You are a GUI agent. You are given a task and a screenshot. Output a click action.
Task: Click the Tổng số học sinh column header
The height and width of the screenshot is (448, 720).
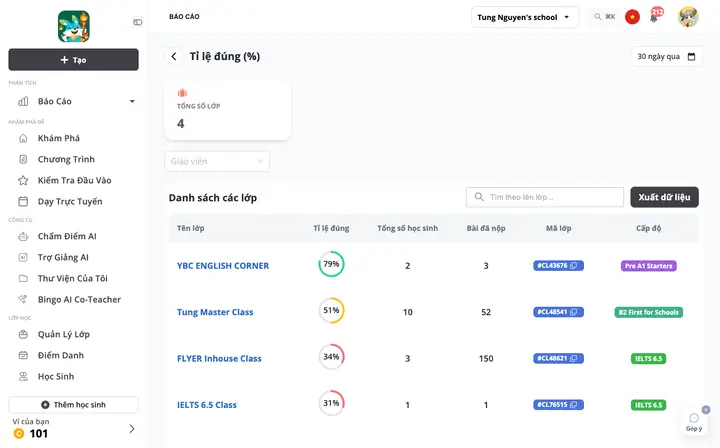pyautogui.click(x=407, y=228)
